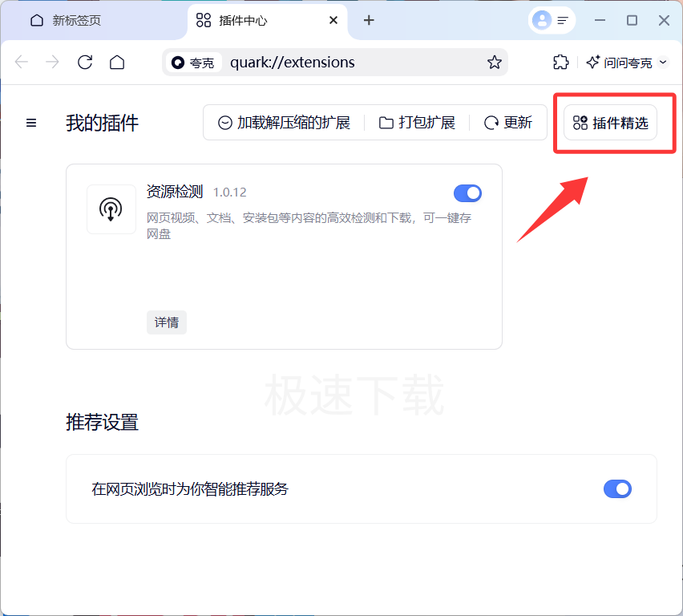Open the user profile avatar

(542, 20)
